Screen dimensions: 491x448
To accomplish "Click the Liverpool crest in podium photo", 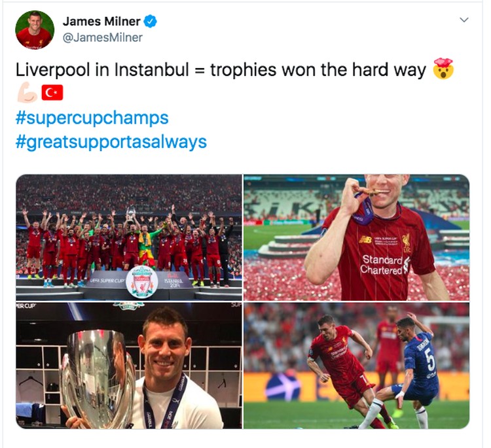I will coord(142,282).
